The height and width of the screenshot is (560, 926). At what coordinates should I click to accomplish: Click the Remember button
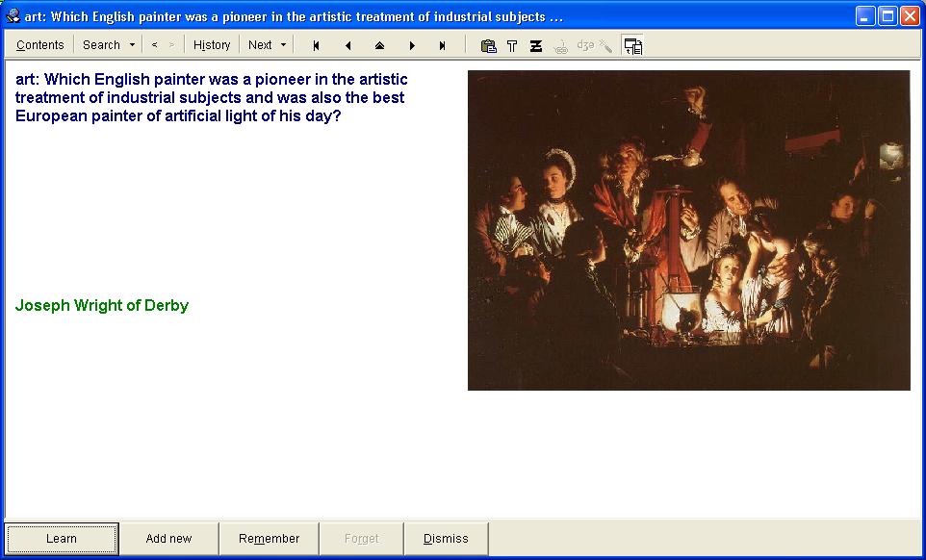coord(269,539)
